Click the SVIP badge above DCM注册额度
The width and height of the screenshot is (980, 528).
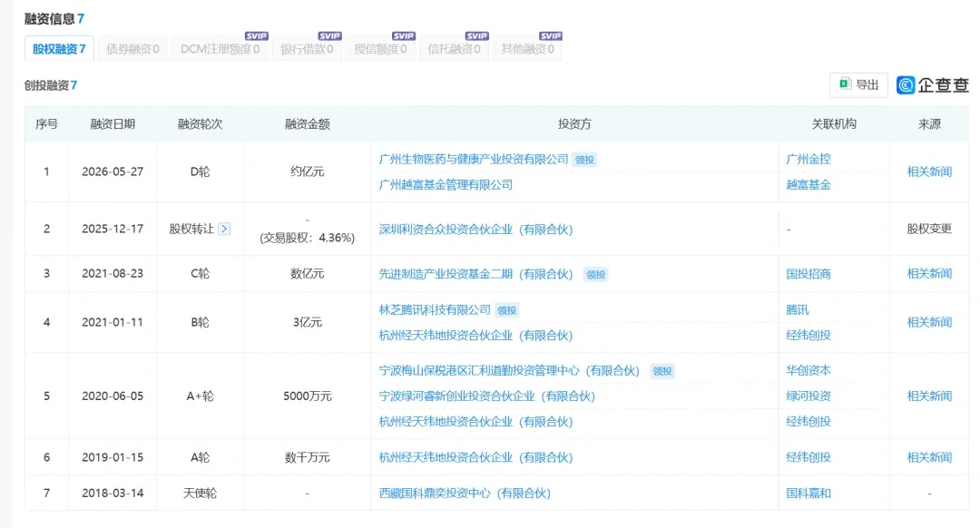click(256, 35)
